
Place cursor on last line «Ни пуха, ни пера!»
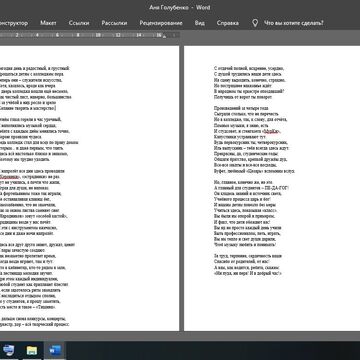[248, 273]
